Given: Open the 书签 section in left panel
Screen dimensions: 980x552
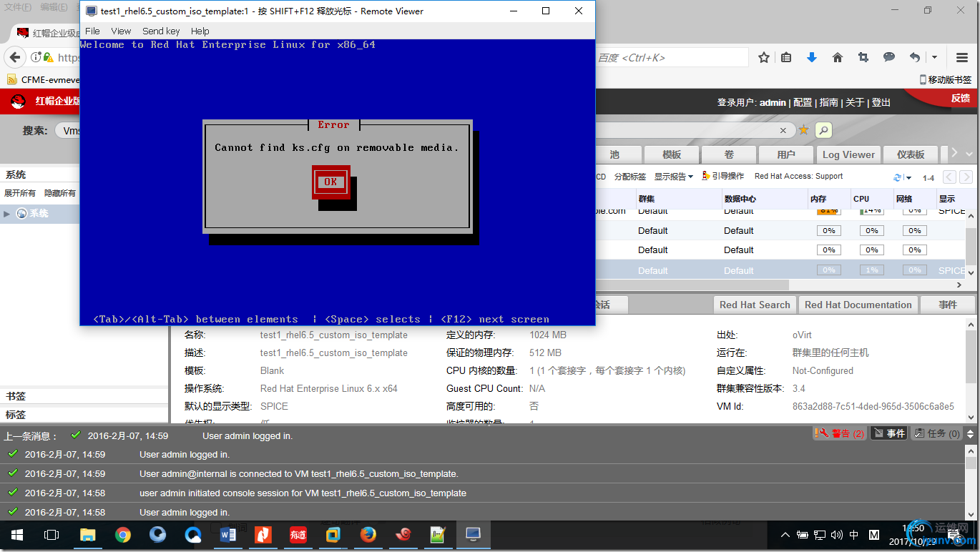Looking at the screenshot, I should 84,396.
